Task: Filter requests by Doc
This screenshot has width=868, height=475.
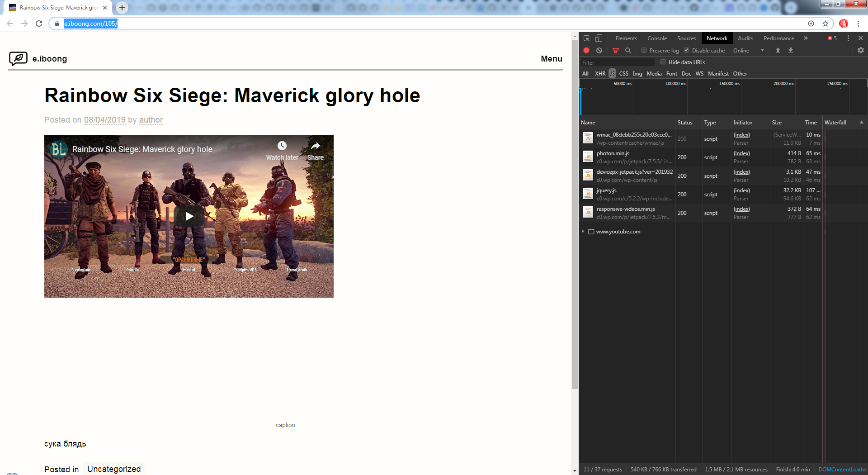Action: click(x=686, y=73)
